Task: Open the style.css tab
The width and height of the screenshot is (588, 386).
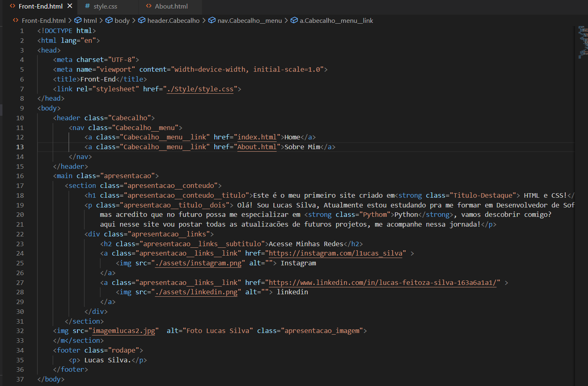Action: coord(105,6)
